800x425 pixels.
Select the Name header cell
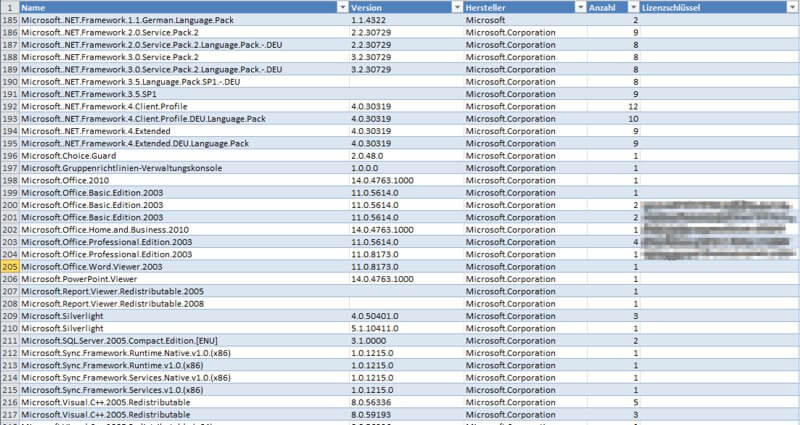[184, 8]
